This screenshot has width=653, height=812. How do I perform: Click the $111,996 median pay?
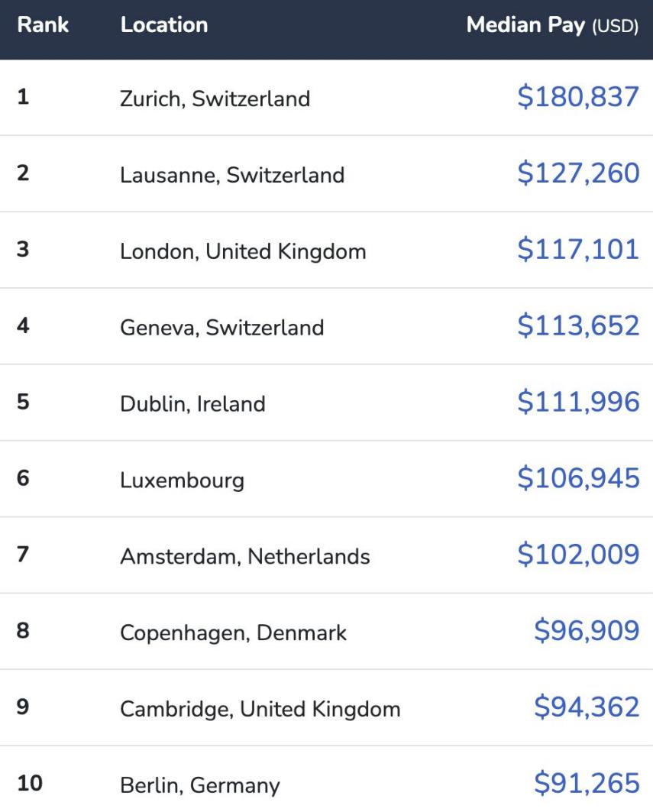578,402
